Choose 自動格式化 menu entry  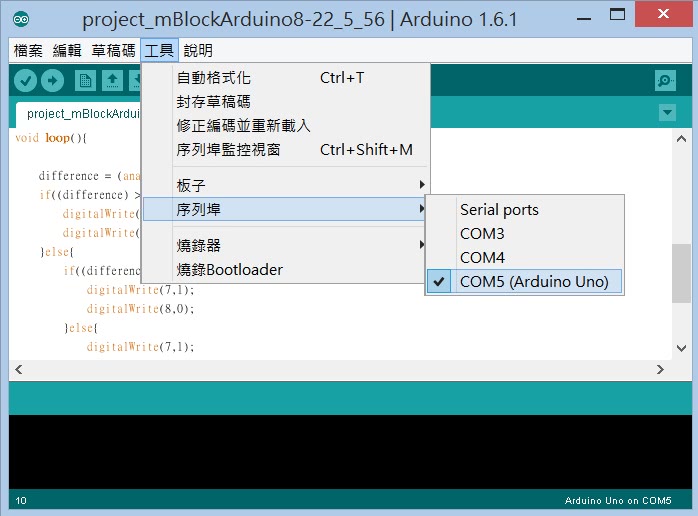pyautogui.click(x=285, y=78)
